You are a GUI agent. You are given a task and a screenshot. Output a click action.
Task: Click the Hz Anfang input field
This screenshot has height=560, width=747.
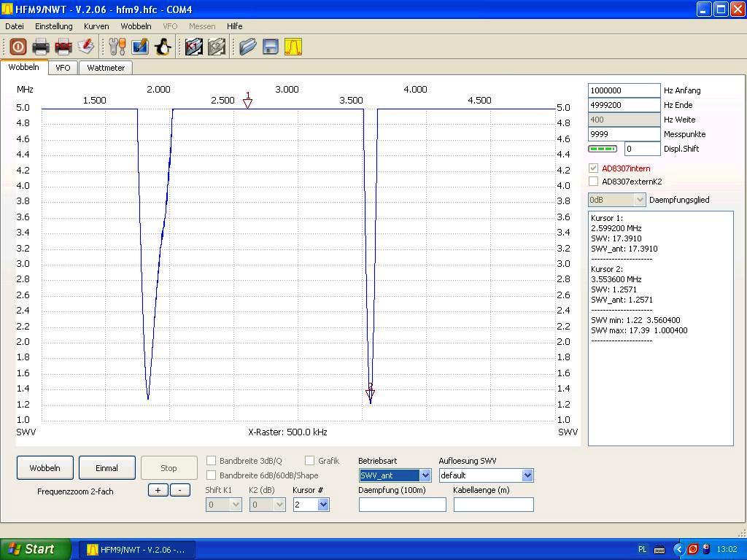point(623,90)
